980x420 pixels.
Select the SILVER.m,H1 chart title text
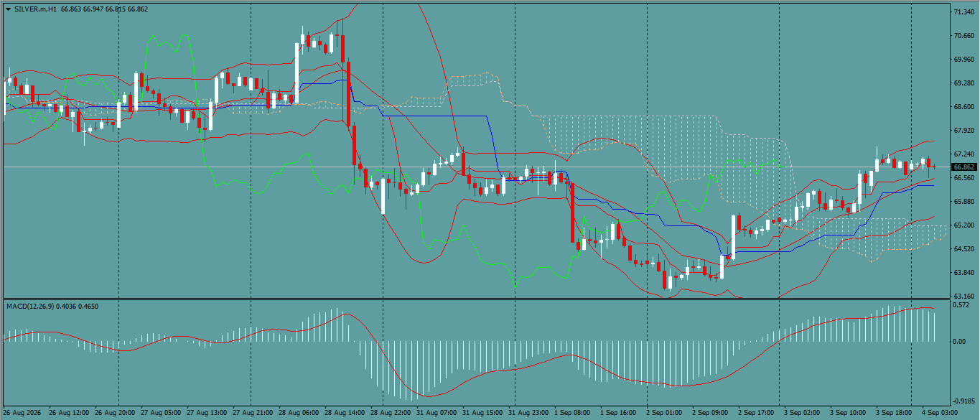click(36, 8)
